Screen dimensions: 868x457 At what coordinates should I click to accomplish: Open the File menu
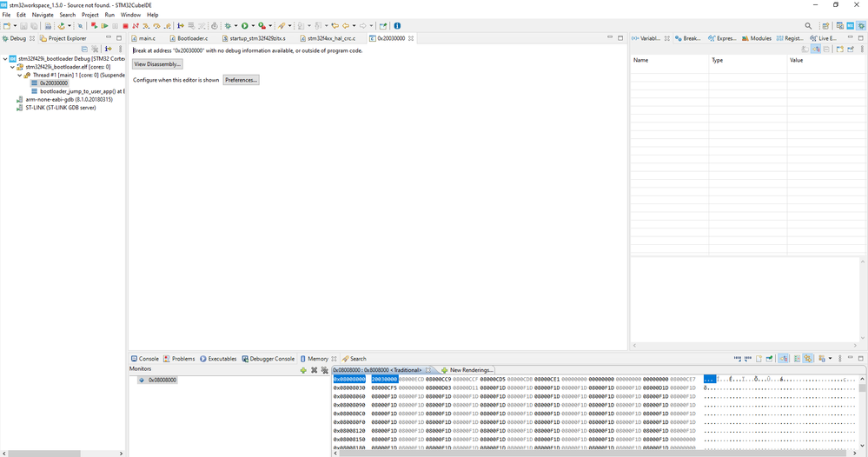[6, 15]
